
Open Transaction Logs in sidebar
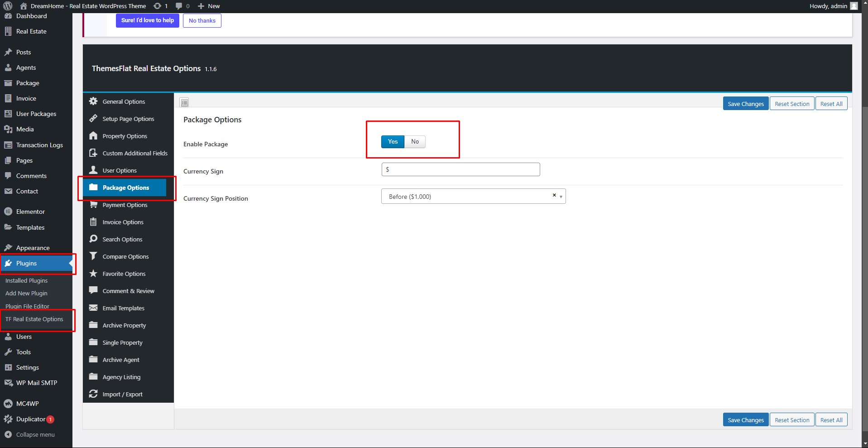pos(36,145)
